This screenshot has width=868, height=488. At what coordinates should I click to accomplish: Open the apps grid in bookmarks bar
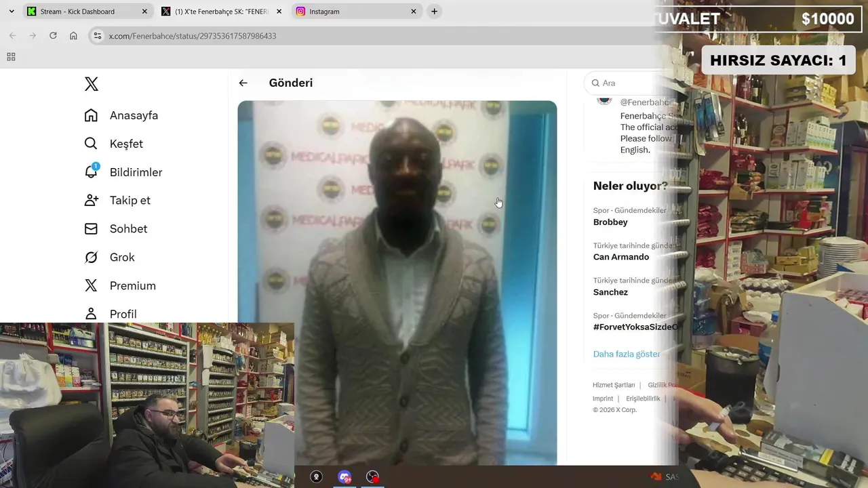(11, 57)
